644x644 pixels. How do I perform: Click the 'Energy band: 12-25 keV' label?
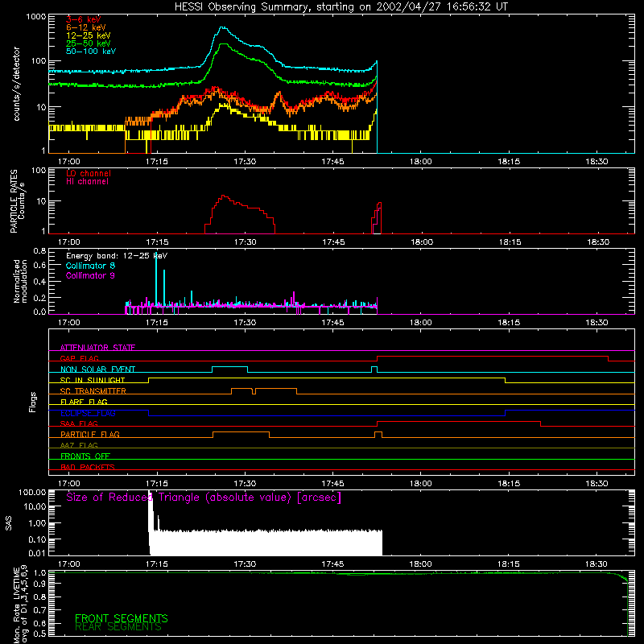tap(117, 256)
